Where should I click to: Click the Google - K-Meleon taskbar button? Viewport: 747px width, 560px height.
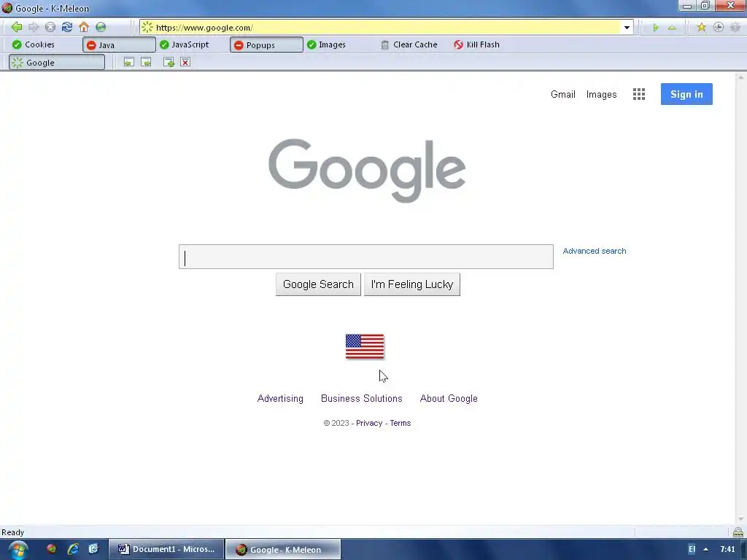point(283,549)
